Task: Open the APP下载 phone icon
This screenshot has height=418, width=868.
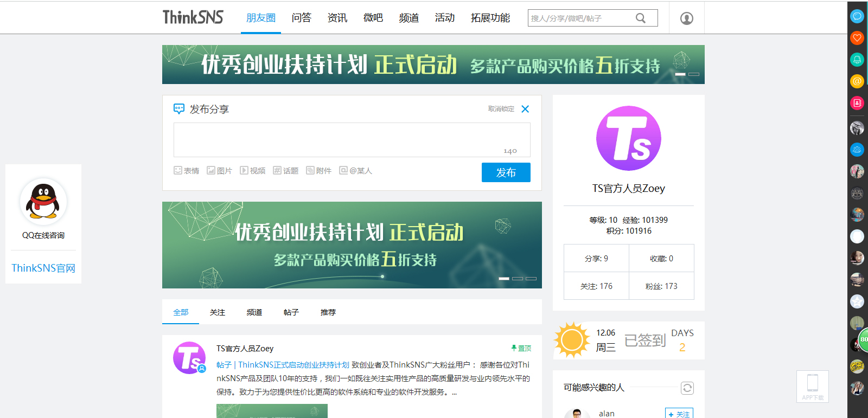Action: coord(813,387)
